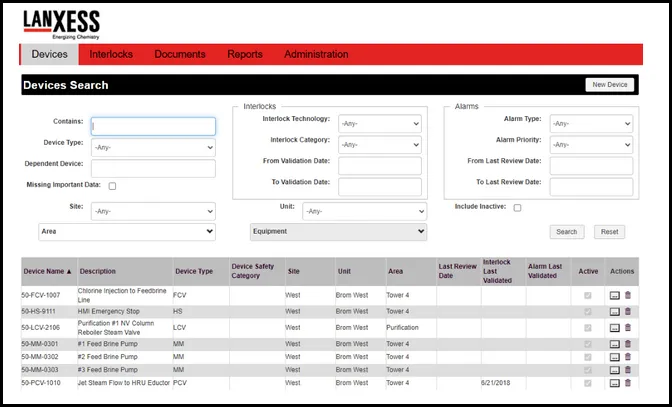Toggle Active checkbox for 50-HS-9111
This screenshot has height=407, width=672.
click(x=588, y=311)
